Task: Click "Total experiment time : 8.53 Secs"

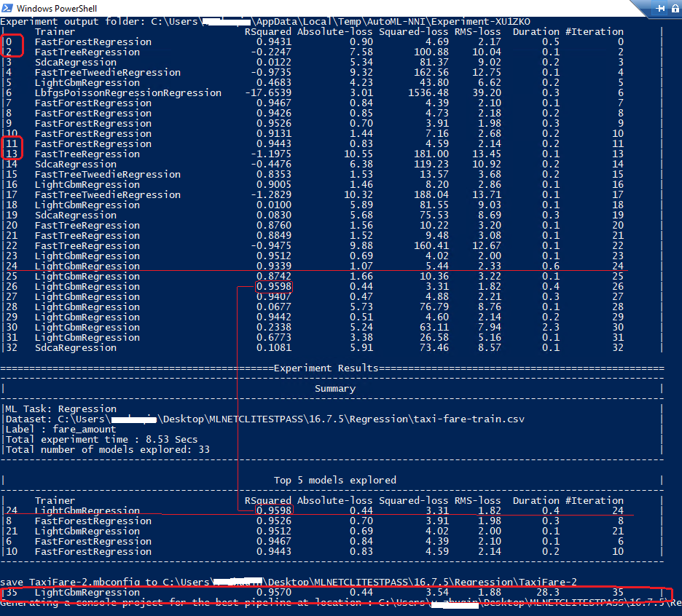Action: (101, 440)
